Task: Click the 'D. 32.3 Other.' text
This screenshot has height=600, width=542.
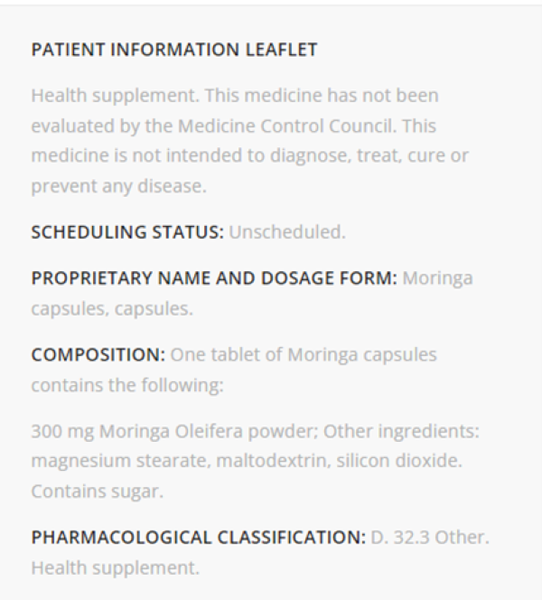Action: pos(430,537)
